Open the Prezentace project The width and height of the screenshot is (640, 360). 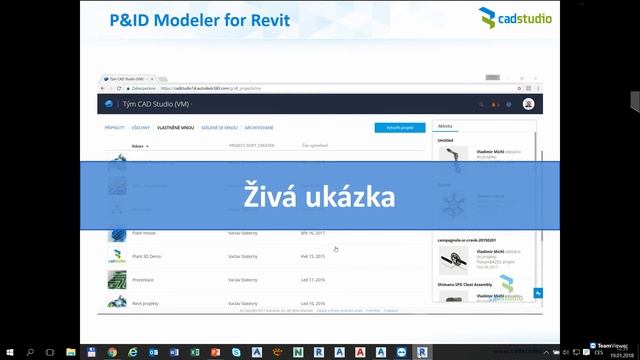click(x=143, y=280)
